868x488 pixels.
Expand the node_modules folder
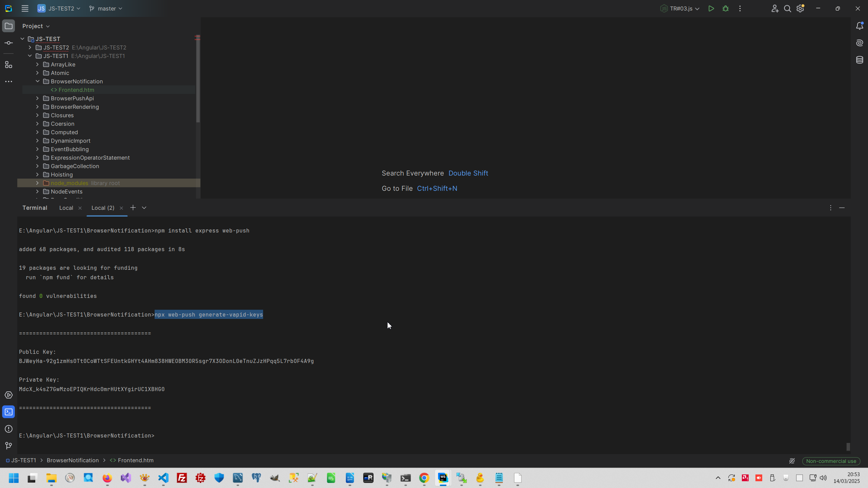38,183
